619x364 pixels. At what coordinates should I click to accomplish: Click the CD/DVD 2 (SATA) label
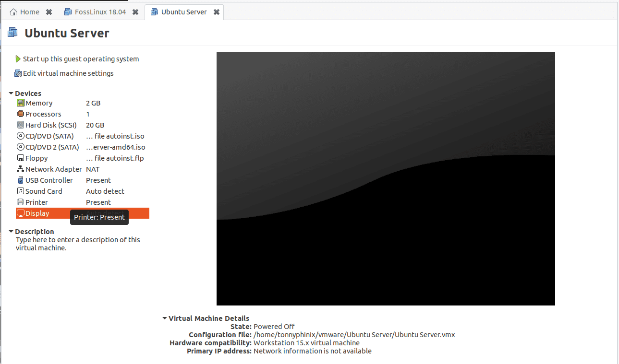point(52,147)
